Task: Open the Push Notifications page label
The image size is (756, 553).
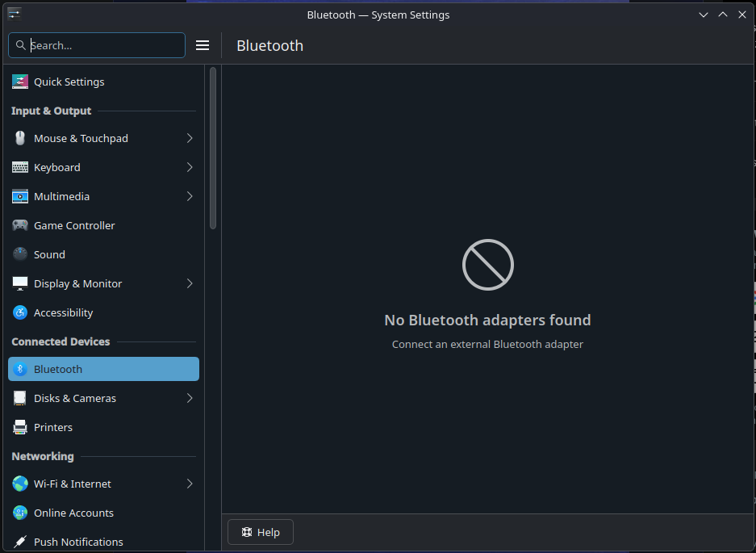Action: pyautogui.click(x=78, y=542)
